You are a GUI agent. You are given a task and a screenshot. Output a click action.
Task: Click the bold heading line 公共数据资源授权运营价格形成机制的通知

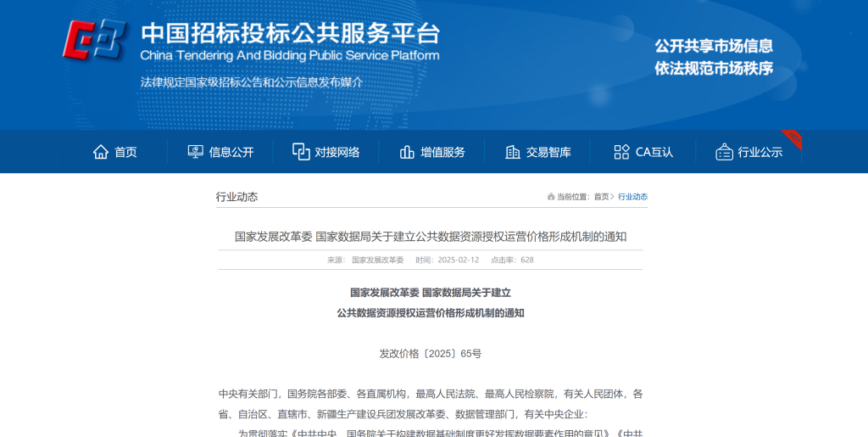(x=431, y=313)
